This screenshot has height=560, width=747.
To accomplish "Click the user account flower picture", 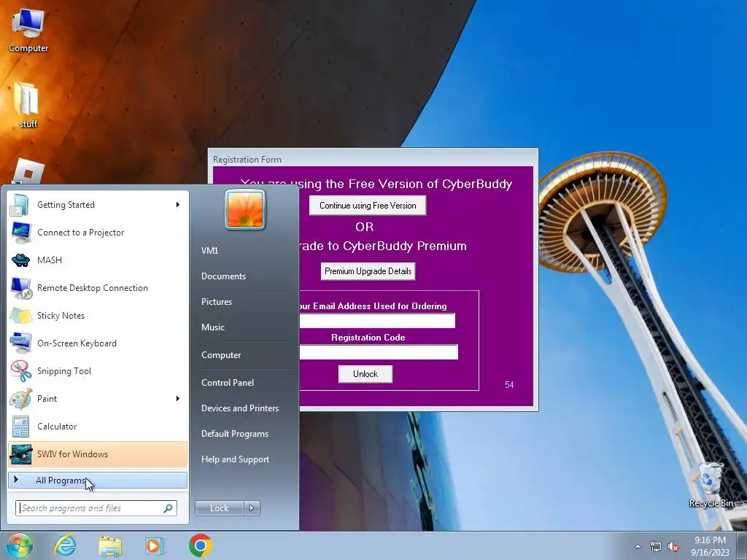I will coord(245,209).
